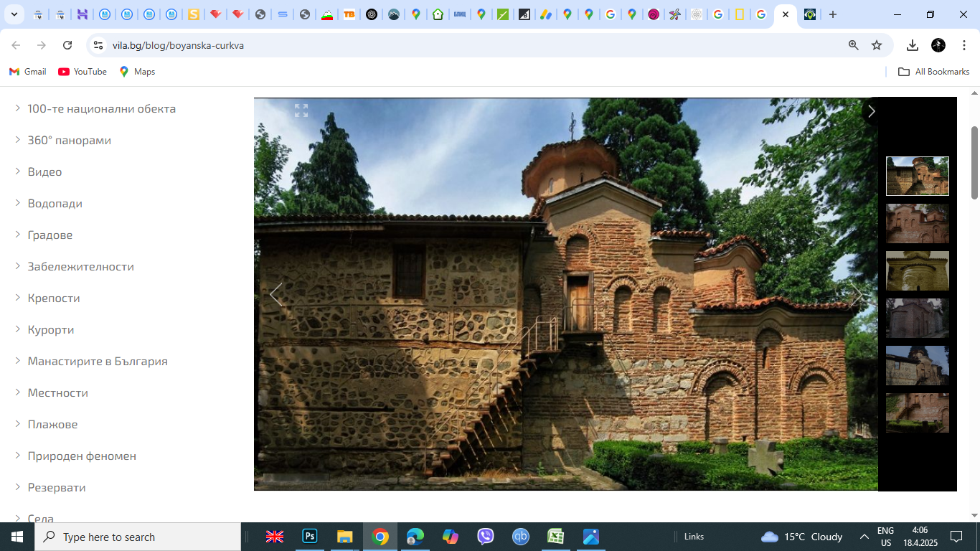
Task: Collapse the thumbnail strip using the round arrow button
Action: pos(872,111)
